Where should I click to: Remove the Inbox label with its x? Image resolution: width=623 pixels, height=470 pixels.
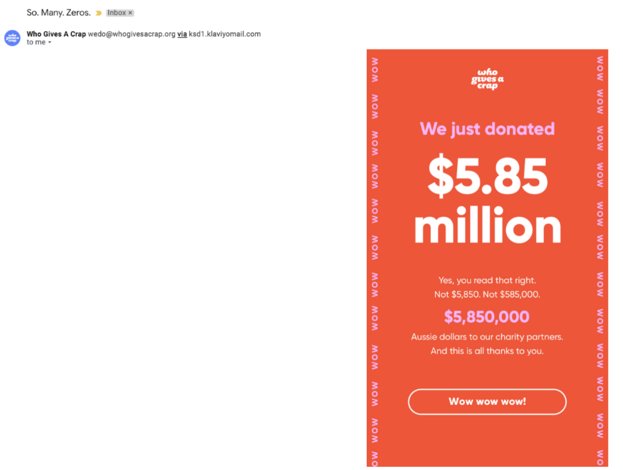tap(131, 13)
